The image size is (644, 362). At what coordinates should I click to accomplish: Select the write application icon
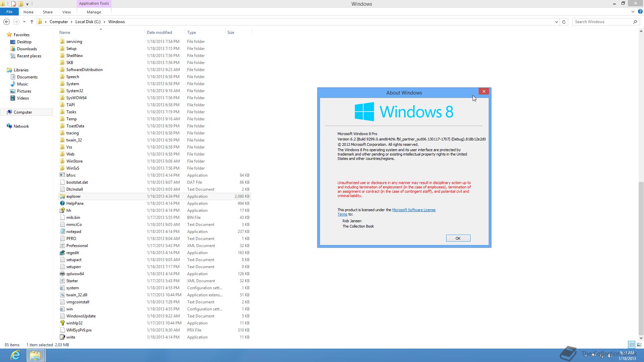click(62, 337)
